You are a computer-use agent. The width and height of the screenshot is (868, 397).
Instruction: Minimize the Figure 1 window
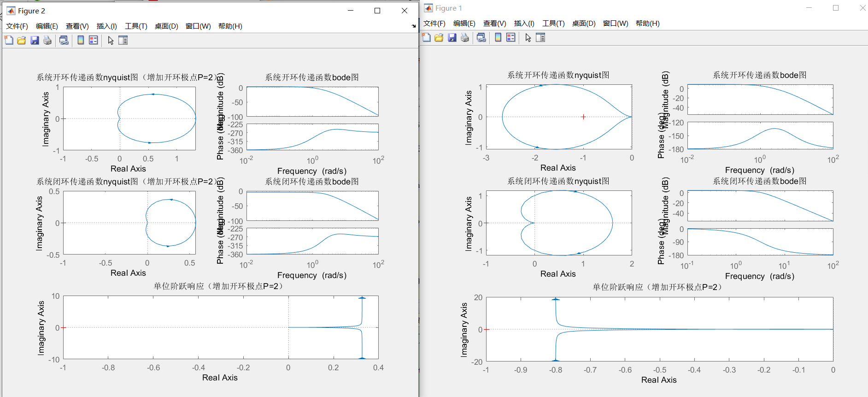(809, 8)
